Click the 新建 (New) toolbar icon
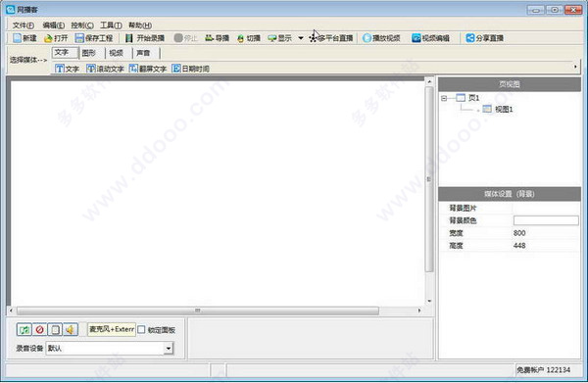This screenshot has width=588, height=383. pyautogui.click(x=18, y=38)
